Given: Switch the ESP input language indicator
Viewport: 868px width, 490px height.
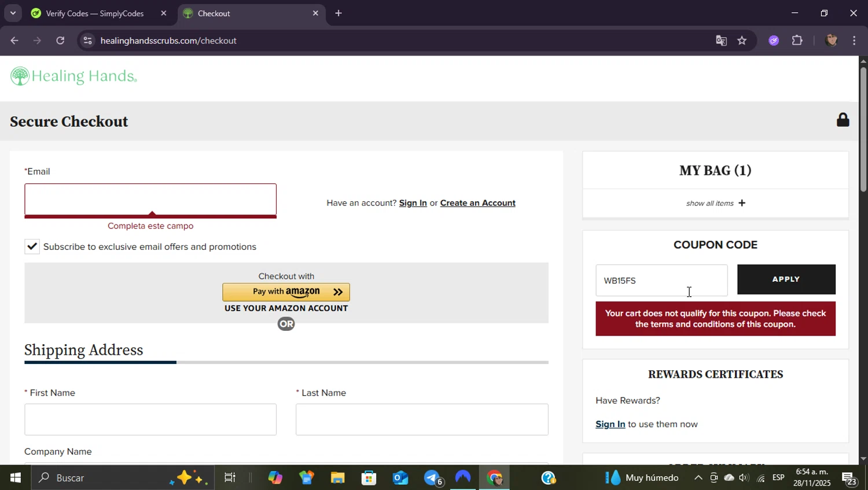Looking at the screenshot, I should [778, 478].
